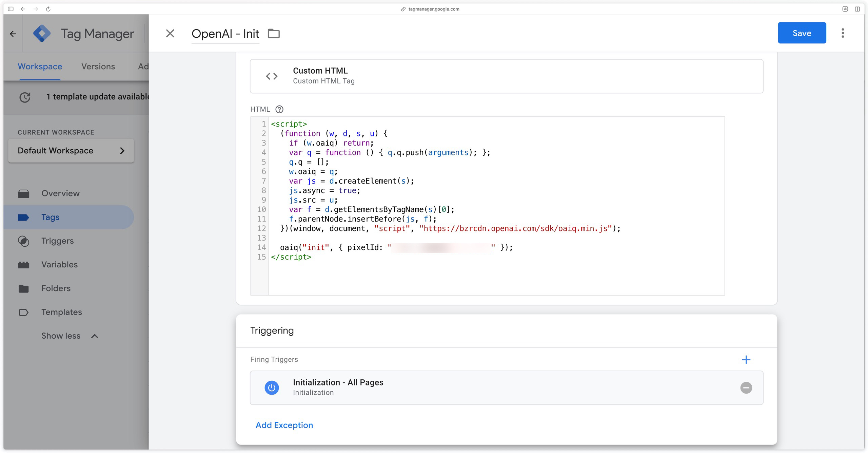Switch to the Workspace tab
Image resolution: width=868 pixels, height=453 pixels.
(40, 67)
